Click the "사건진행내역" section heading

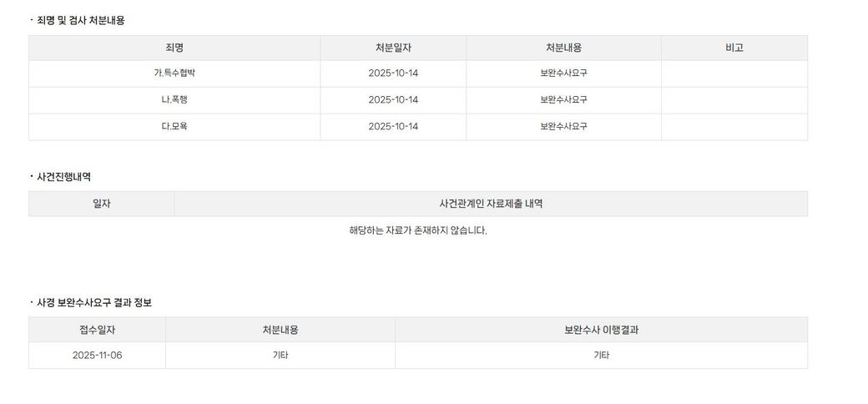(64, 177)
